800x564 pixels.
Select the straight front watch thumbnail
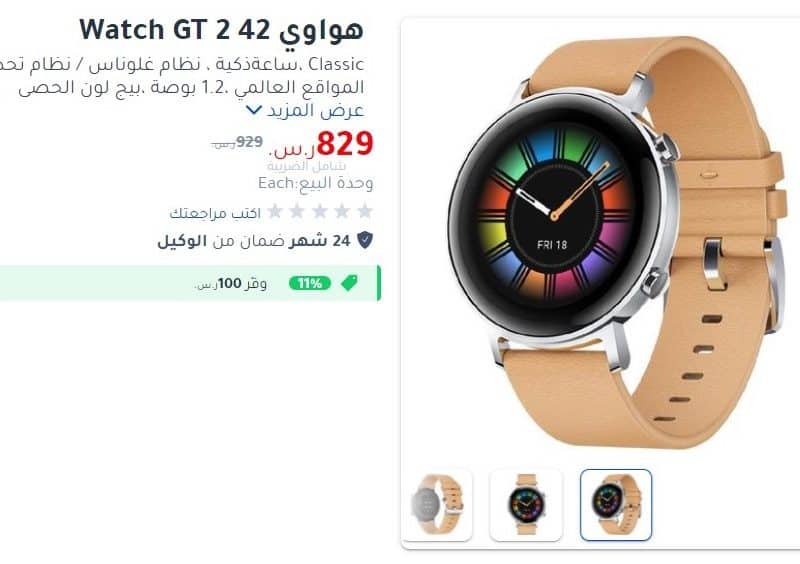[526, 504]
